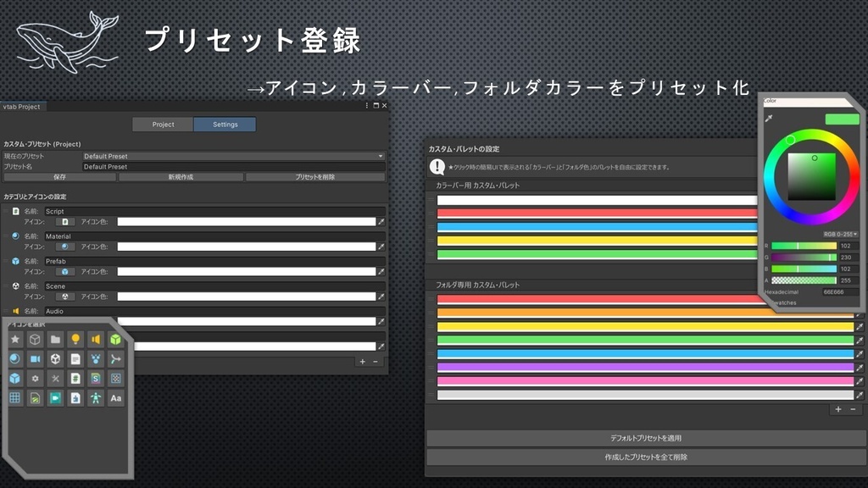Adjust the R red channel slider
868x488 pixels.
804,246
